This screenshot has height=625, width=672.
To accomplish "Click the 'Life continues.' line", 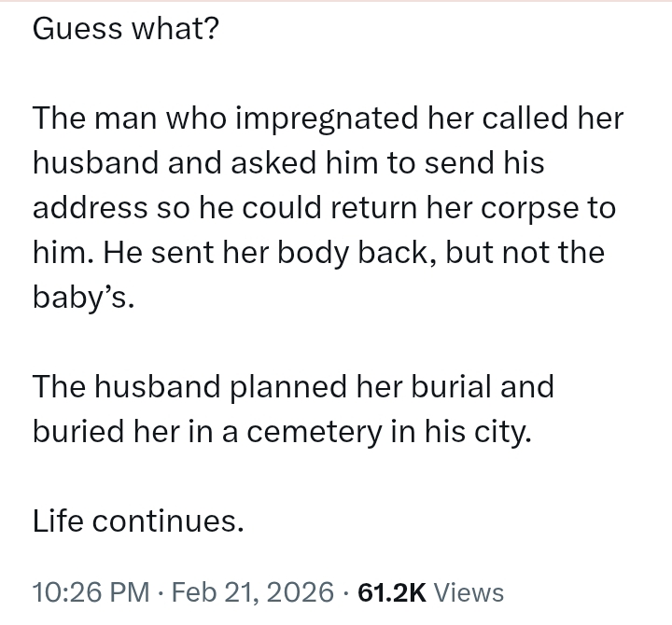I will click(x=138, y=521).
